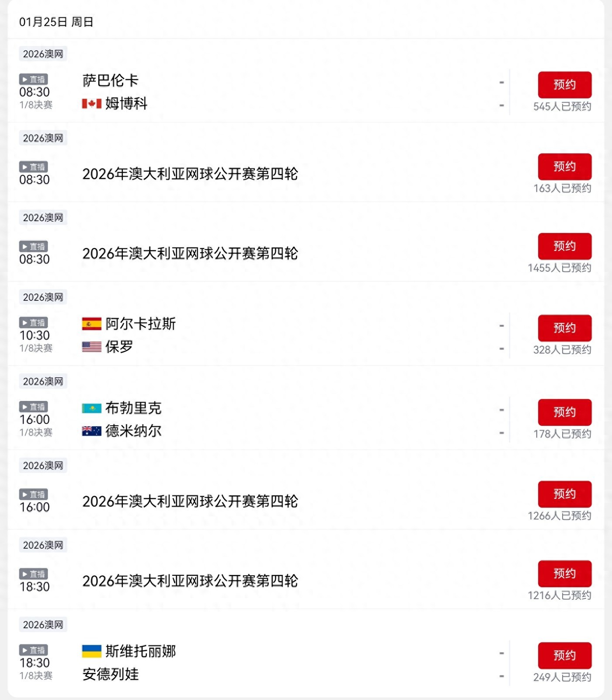612x700 pixels.
Task: Click the Australia flag beside 德米纳尔
Action: pyautogui.click(x=91, y=431)
